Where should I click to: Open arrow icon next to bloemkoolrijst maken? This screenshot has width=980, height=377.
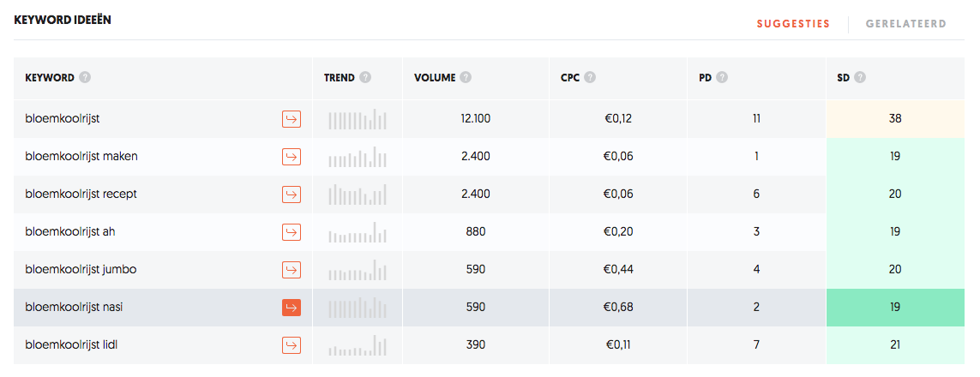point(292,157)
